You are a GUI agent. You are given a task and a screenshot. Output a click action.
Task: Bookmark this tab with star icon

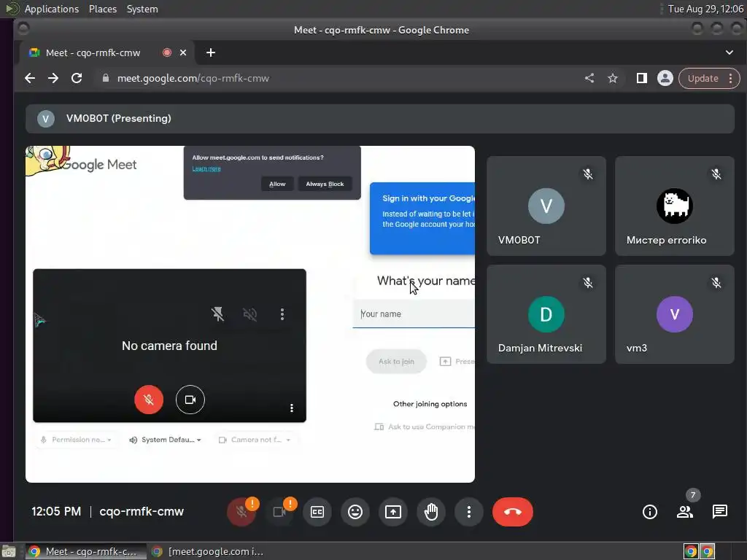613,78
